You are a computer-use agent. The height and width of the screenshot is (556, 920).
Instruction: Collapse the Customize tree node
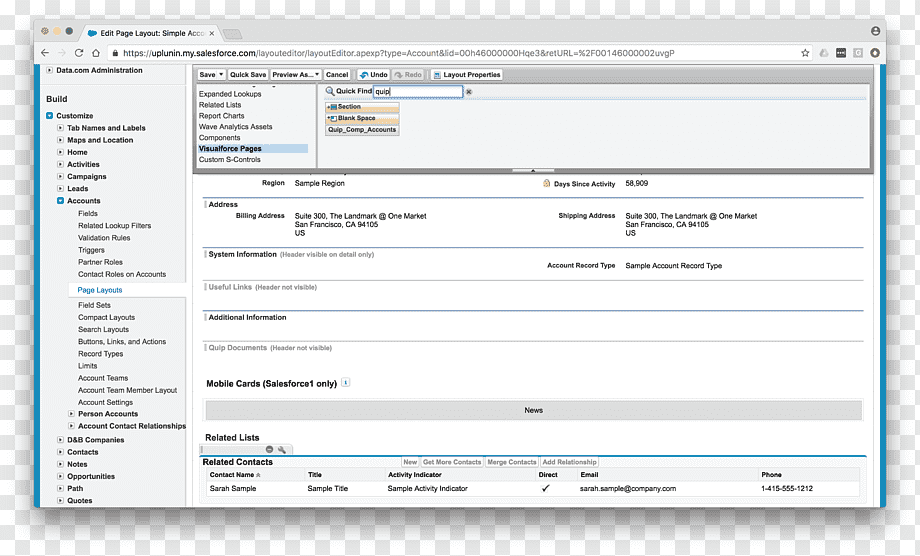50,116
